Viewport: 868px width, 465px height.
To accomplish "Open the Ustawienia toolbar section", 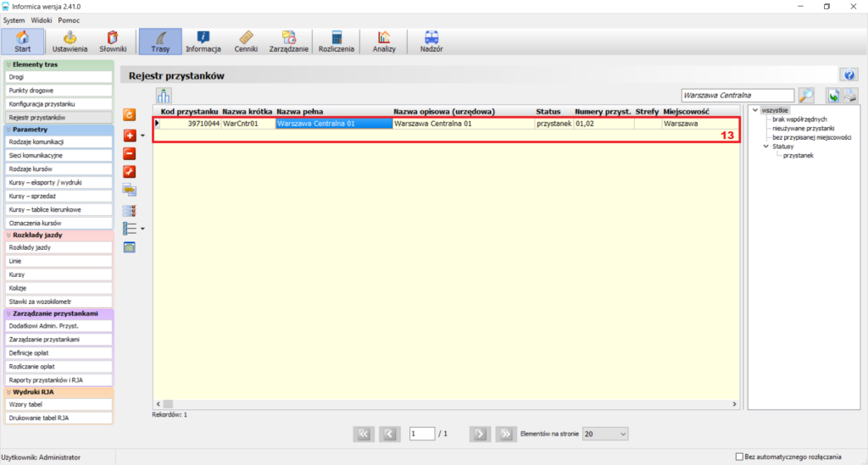I will (x=70, y=42).
